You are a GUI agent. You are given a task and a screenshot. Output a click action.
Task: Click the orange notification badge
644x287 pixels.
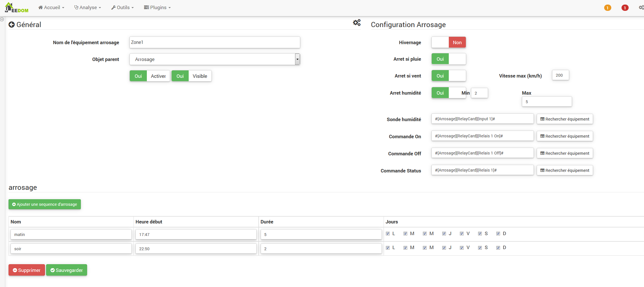point(608,8)
